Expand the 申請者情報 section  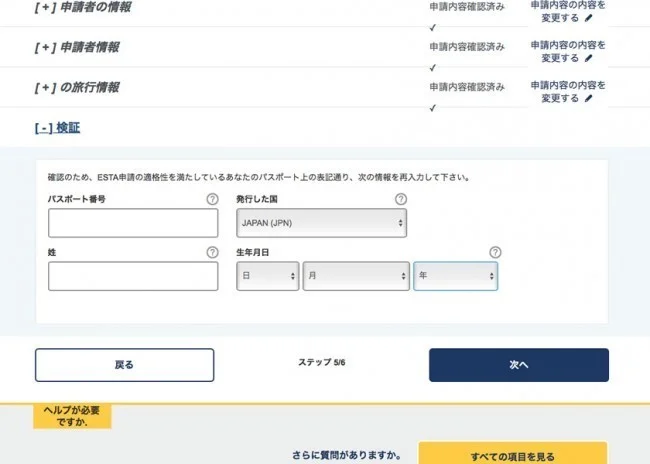pyautogui.click(x=78, y=47)
